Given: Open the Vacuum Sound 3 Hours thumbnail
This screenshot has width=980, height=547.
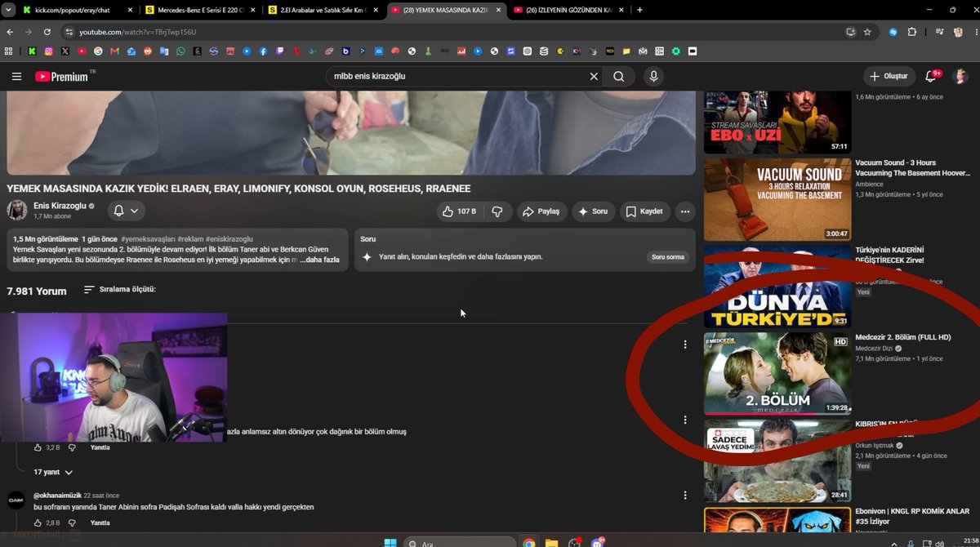Looking at the screenshot, I should pyautogui.click(x=777, y=199).
